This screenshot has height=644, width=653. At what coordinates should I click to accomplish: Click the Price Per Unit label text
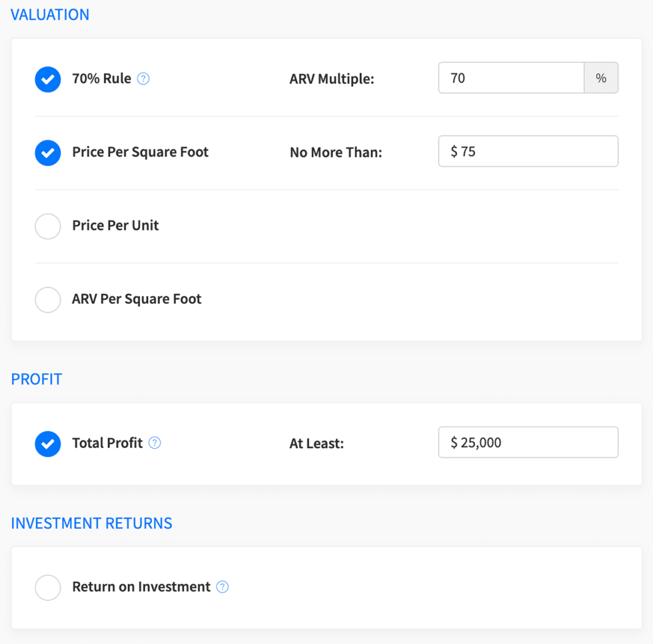tap(115, 225)
